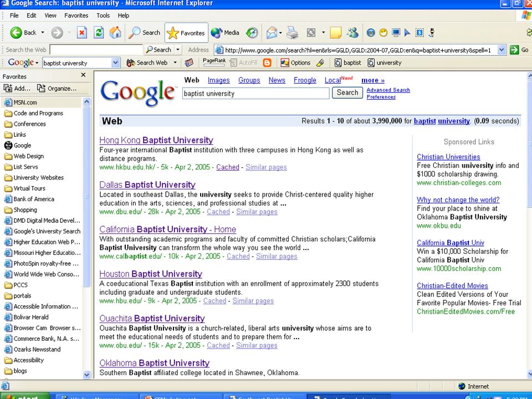This screenshot has width=532, height=399.
Task: Open the Help menu
Action: coord(123,16)
